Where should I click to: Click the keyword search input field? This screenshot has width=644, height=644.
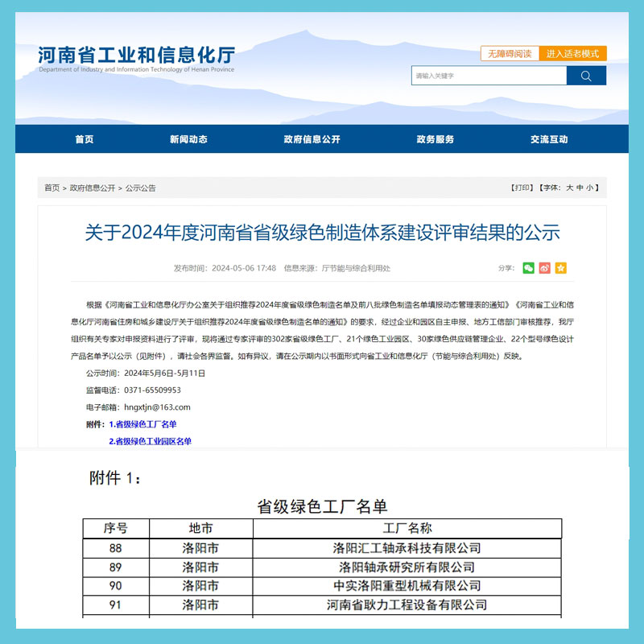coord(483,76)
